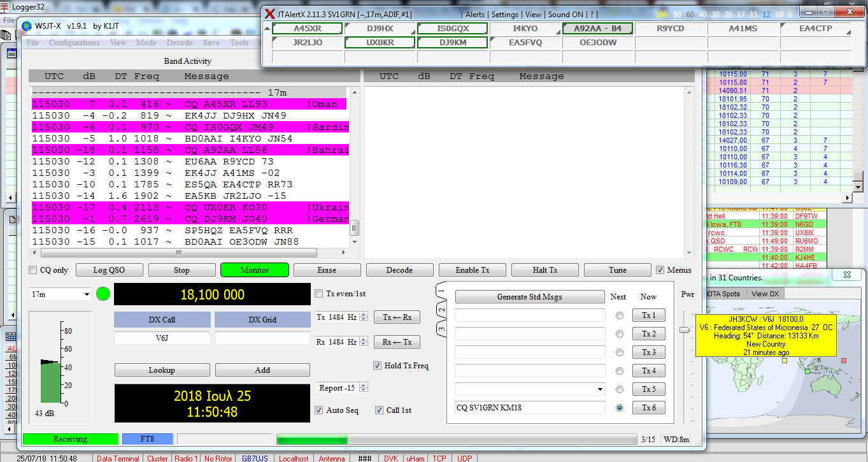Click Generate Std Msgs button
This screenshot has width=868, height=462.
point(530,297)
